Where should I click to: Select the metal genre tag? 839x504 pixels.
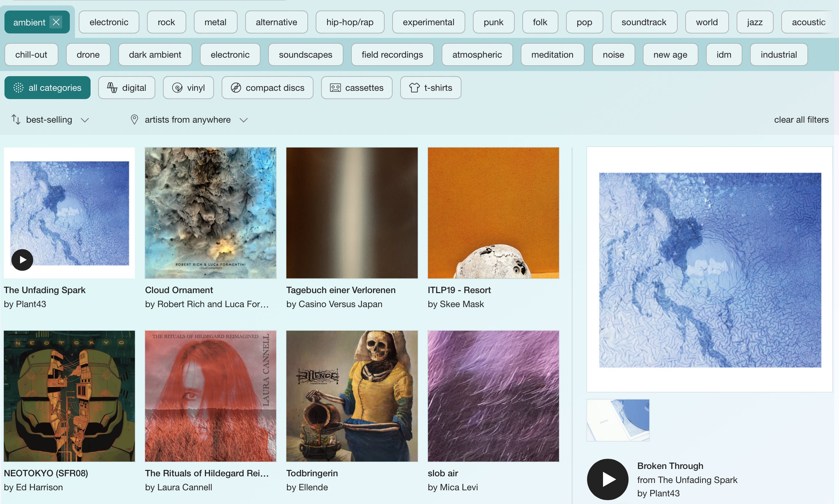point(216,22)
